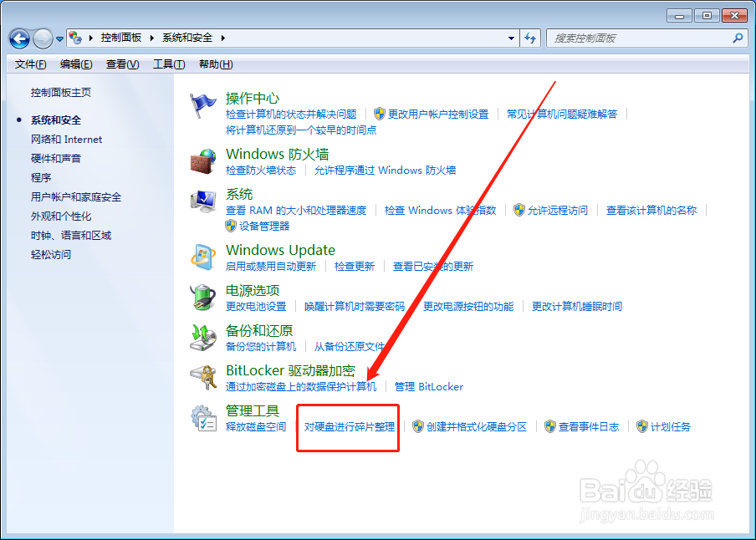Select 网络和 Internet in sidebar
This screenshot has height=540, width=756.
[x=67, y=140]
